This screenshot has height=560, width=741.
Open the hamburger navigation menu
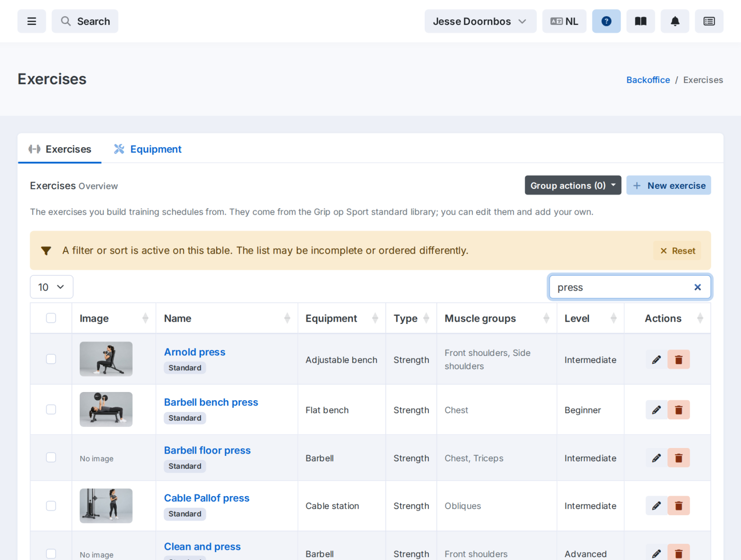[31, 21]
